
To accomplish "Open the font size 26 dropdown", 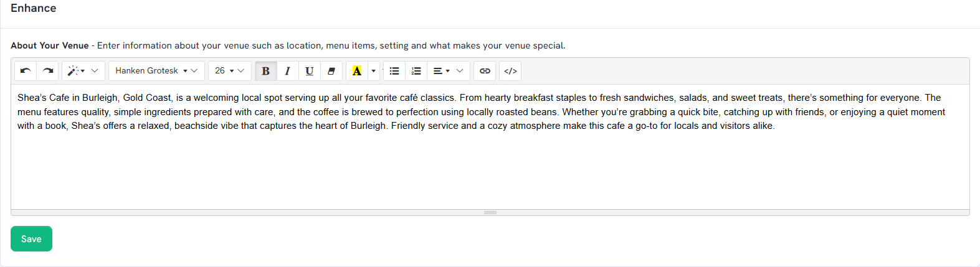I will coord(230,71).
